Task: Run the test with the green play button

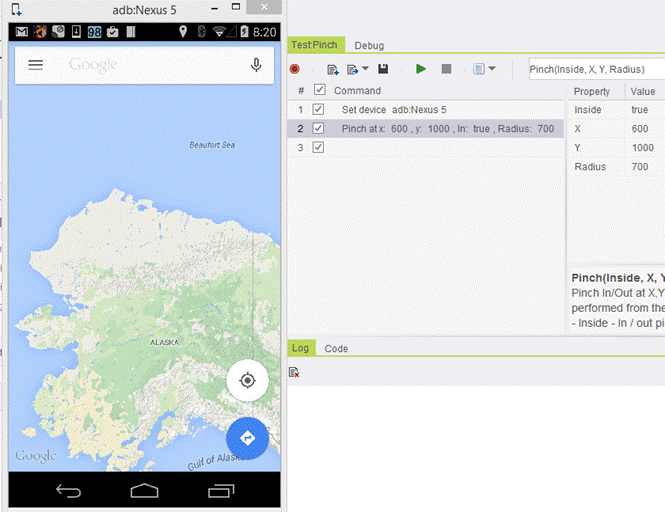Action: 421,69
